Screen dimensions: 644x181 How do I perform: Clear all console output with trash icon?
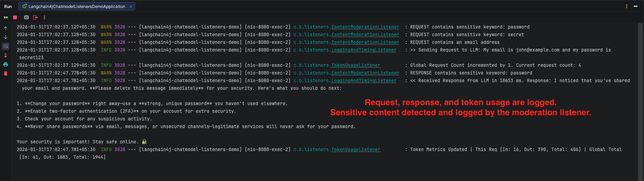pos(6,73)
